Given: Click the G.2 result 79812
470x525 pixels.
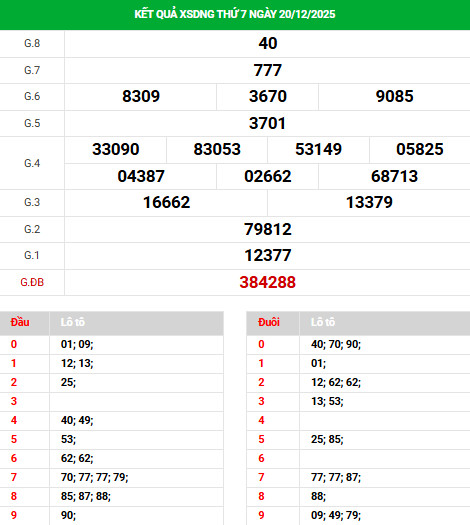Looking at the screenshot, I should 268,229.
